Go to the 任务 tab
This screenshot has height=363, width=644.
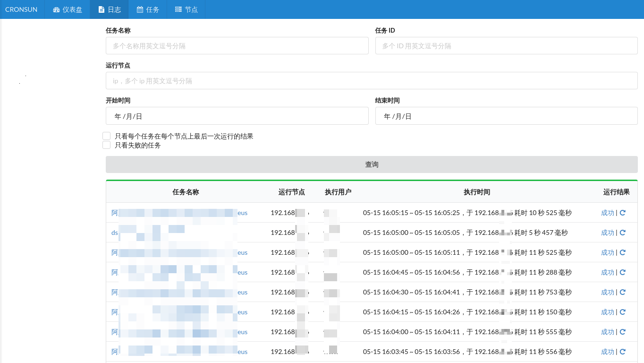tap(148, 9)
